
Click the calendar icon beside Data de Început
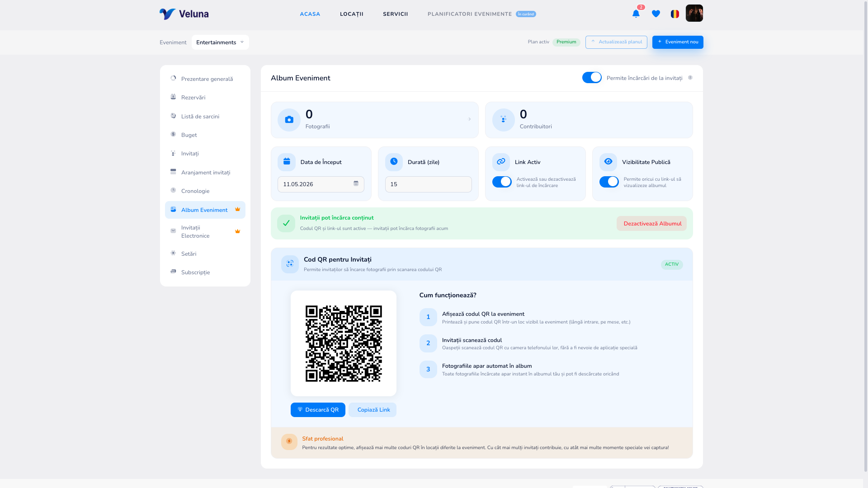(287, 162)
